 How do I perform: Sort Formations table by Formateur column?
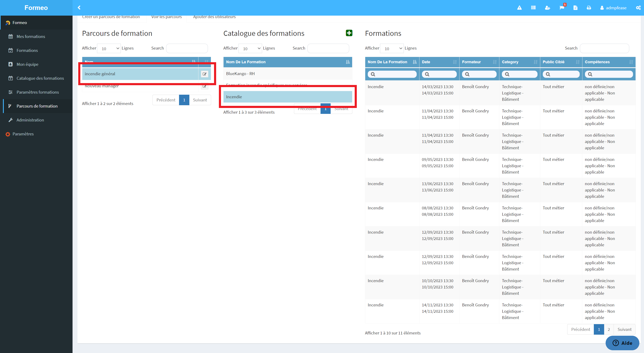[479, 62]
